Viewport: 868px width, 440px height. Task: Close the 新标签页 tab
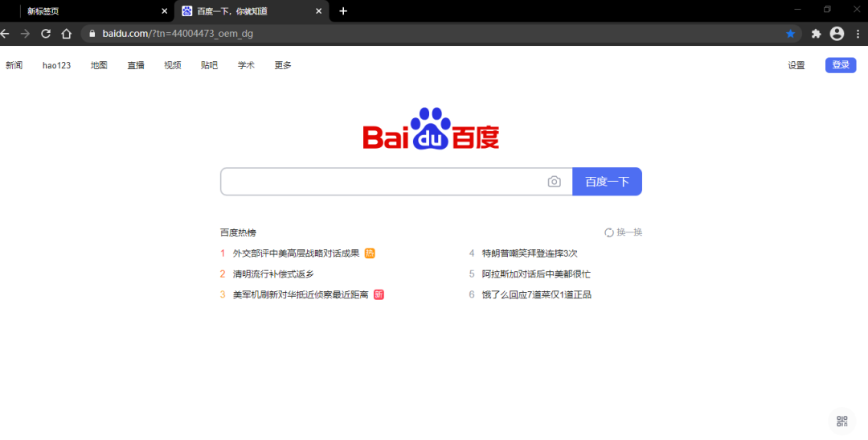(165, 11)
